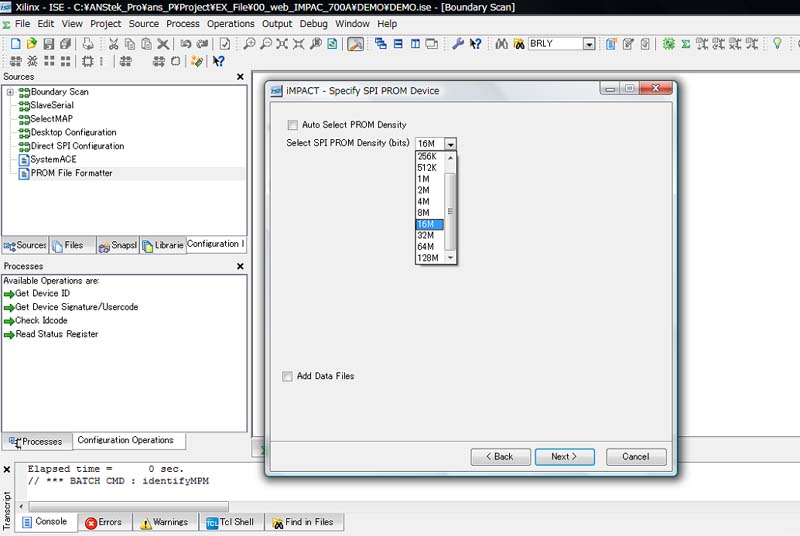Run the Get Device ID operation
Image resolution: width=800 pixels, height=536 pixels.
click(42, 294)
